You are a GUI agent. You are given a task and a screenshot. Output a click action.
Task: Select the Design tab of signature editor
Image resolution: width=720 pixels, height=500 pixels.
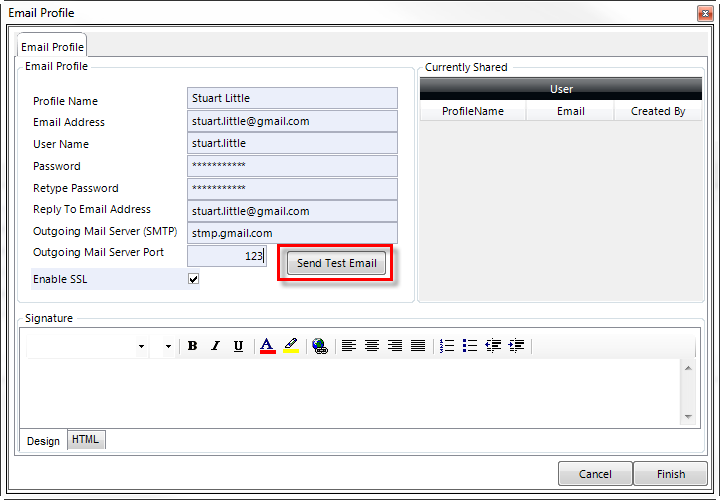click(43, 441)
